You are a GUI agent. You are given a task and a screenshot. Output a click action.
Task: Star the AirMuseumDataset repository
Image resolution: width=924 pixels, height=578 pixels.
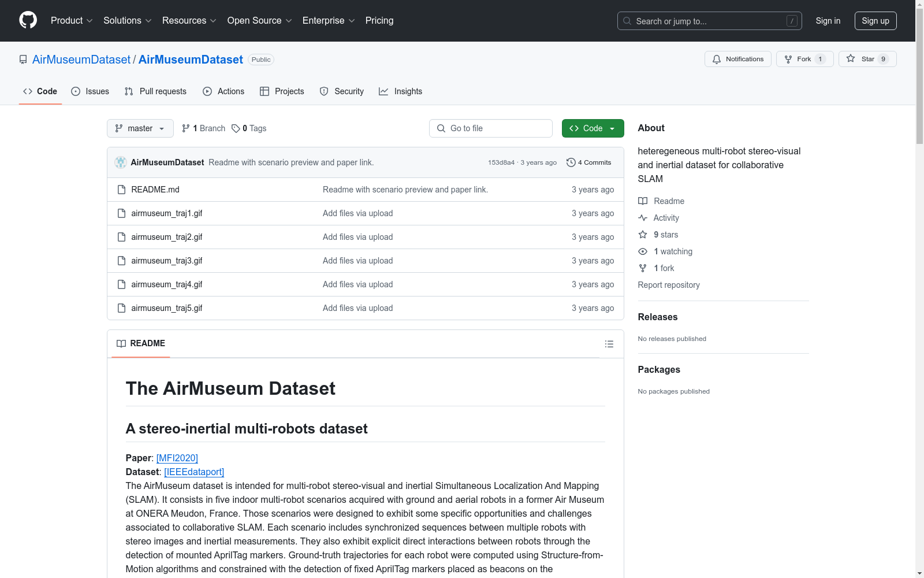coord(867,59)
